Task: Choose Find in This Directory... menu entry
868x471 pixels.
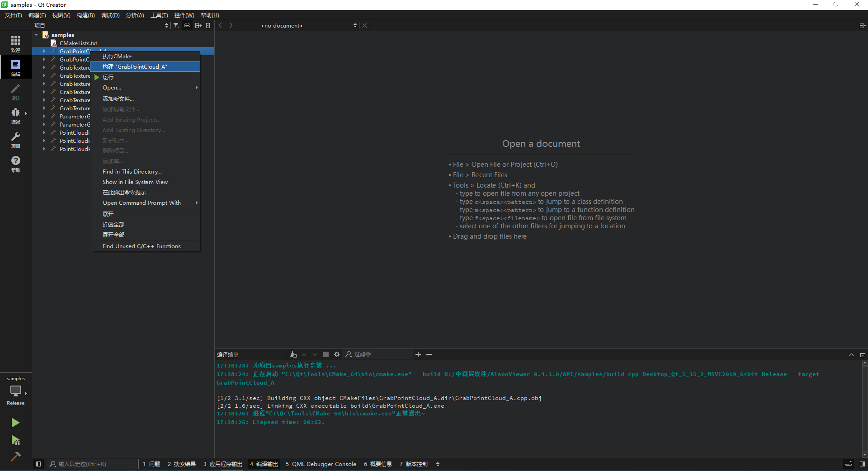Action: pos(132,172)
